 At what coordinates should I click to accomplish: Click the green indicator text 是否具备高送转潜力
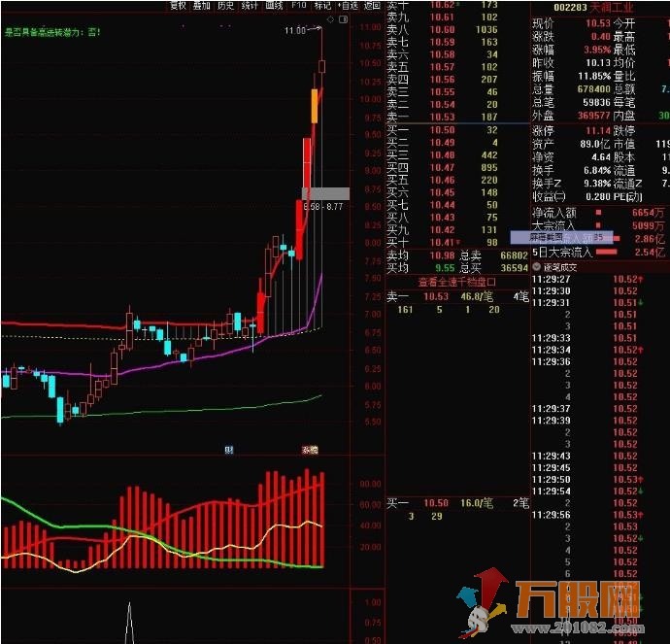click(52, 32)
